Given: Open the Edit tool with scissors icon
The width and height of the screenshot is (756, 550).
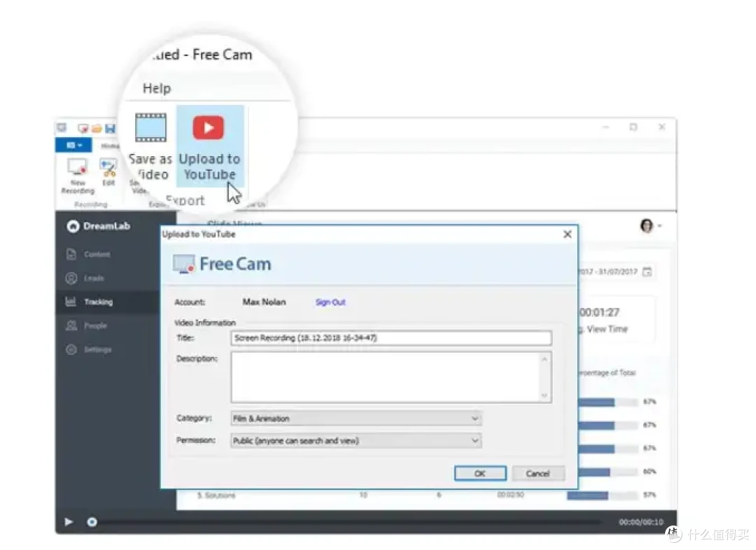Looking at the screenshot, I should [x=108, y=172].
